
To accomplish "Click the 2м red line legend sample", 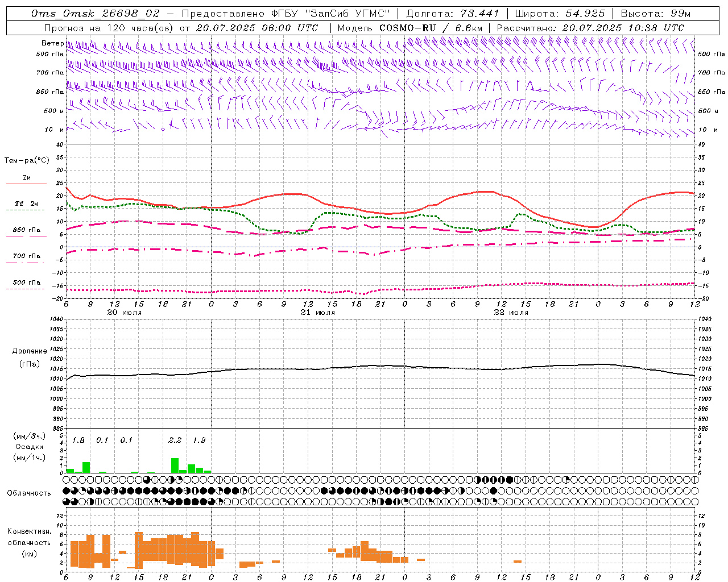I will (26, 184).
